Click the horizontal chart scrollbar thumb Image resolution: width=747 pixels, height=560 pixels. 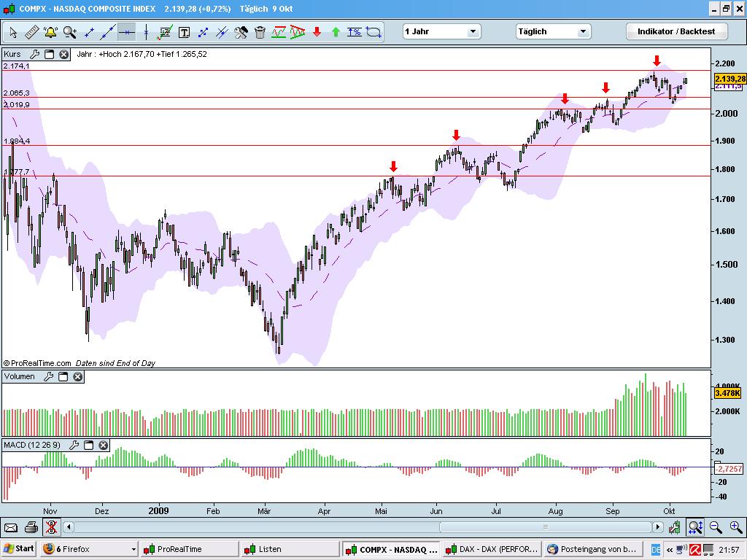[546, 527]
